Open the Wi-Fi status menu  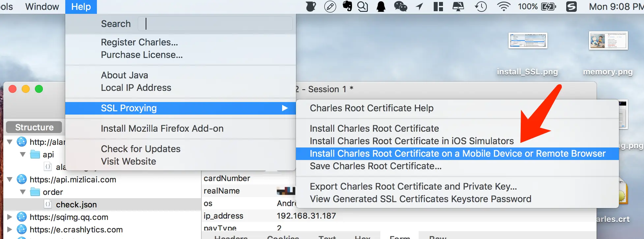[x=504, y=7]
